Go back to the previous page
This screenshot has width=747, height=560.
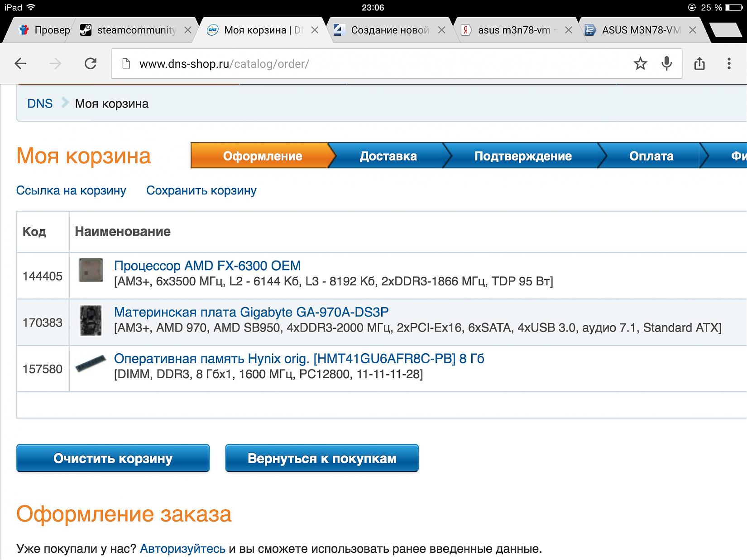click(20, 64)
